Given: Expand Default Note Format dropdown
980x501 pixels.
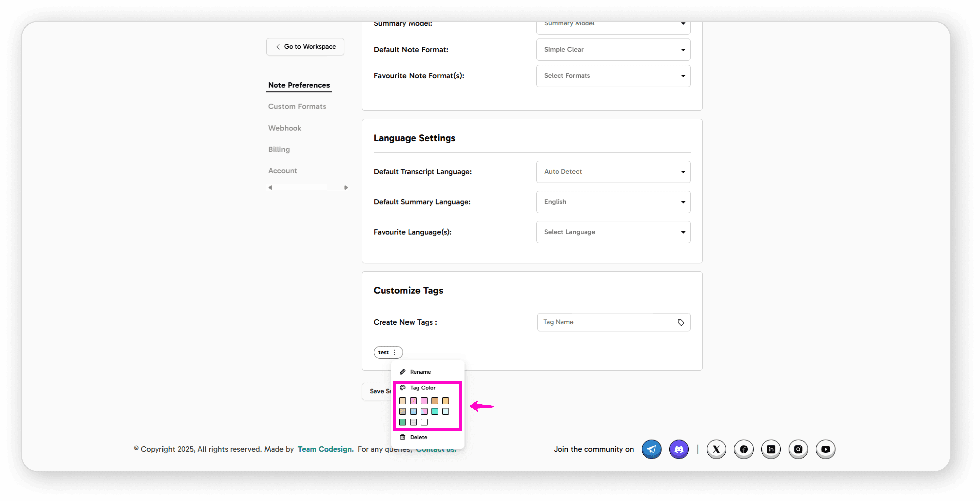Looking at the screenshot, I should [613, 49].
